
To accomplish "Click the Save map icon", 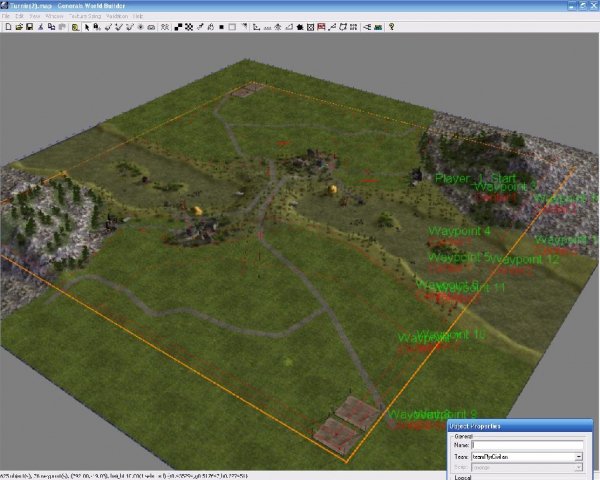I will tap(29, 27).
